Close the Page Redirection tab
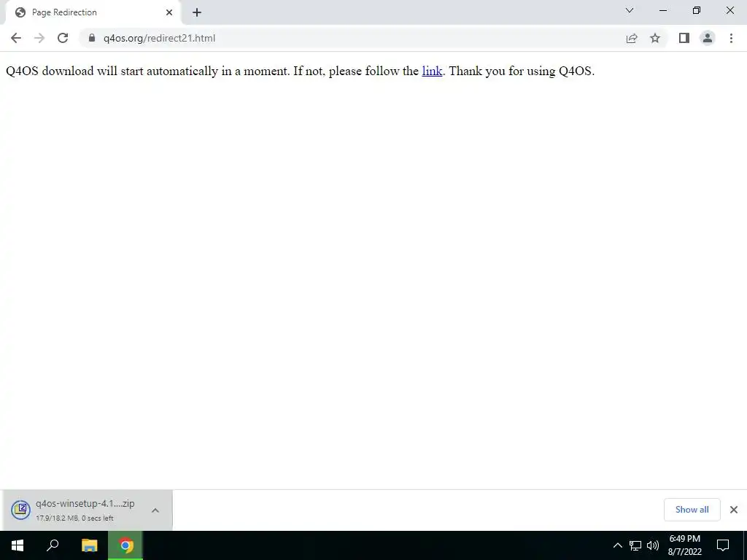Viewport: 747px width, 560px height. [169, 12]
